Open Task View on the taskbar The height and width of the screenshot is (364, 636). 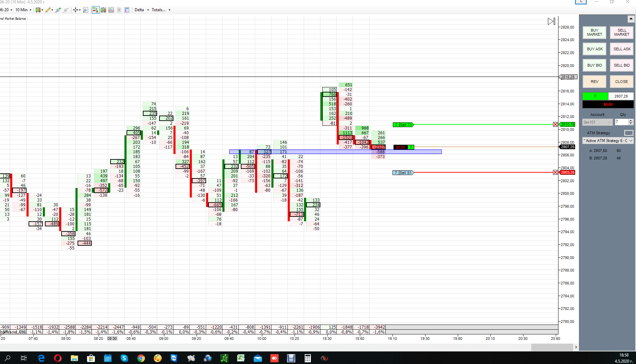24,358
